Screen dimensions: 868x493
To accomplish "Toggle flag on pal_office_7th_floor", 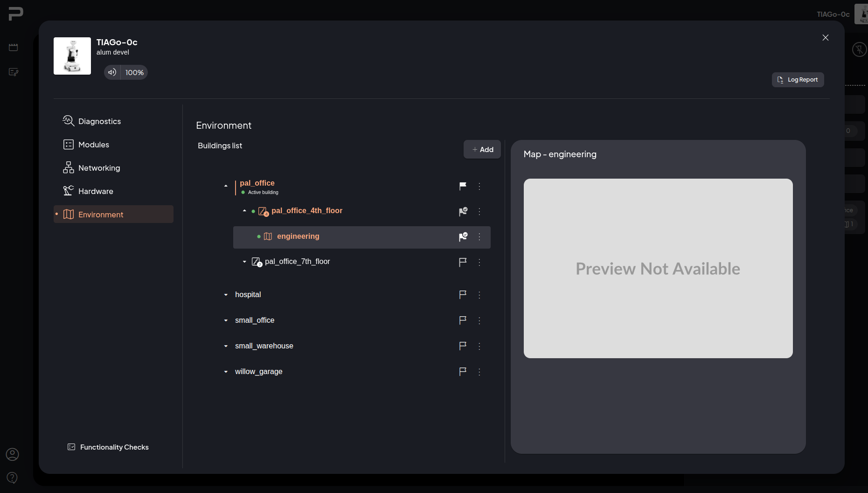I will tap(463, 262).
